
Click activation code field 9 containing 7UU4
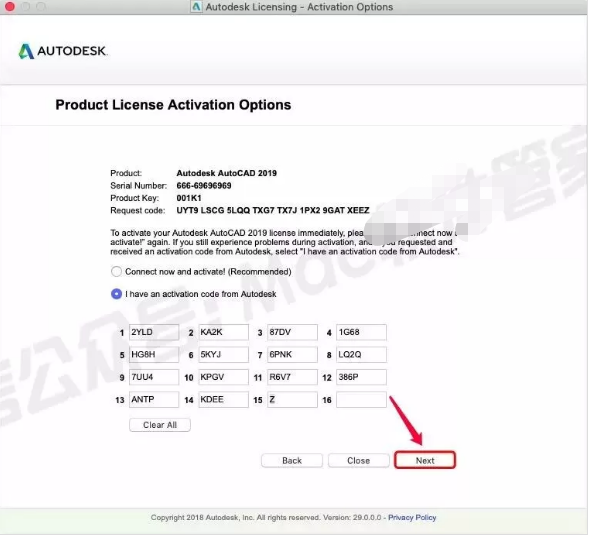coord(154,377)
